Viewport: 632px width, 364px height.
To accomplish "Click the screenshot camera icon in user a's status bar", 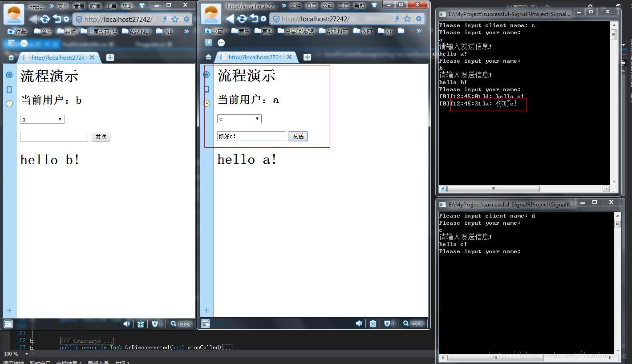I will [373, 324].
